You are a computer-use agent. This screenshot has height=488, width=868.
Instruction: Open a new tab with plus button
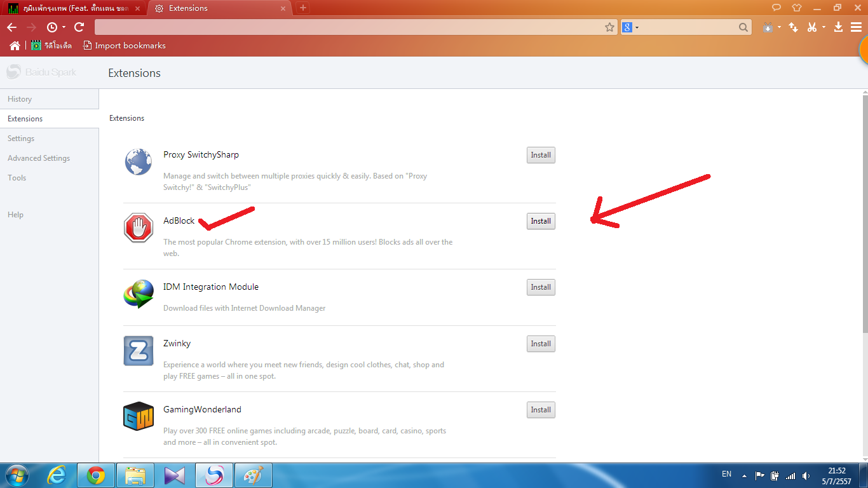[303, 8]
